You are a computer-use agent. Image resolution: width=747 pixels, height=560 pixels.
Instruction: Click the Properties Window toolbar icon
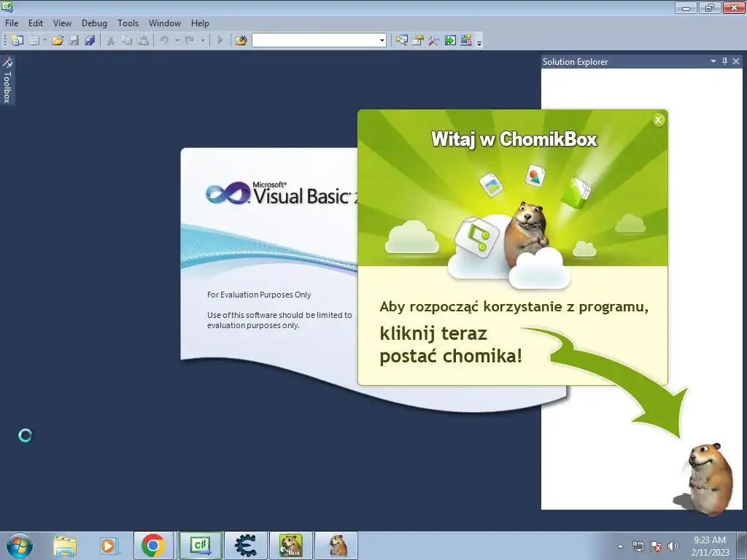coord(418,41)
